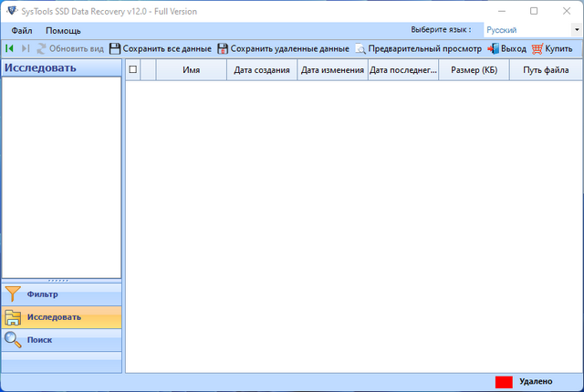Click the Обновить вид refresh icon
This screenshot has width=584, height=392.
(42, 48)
